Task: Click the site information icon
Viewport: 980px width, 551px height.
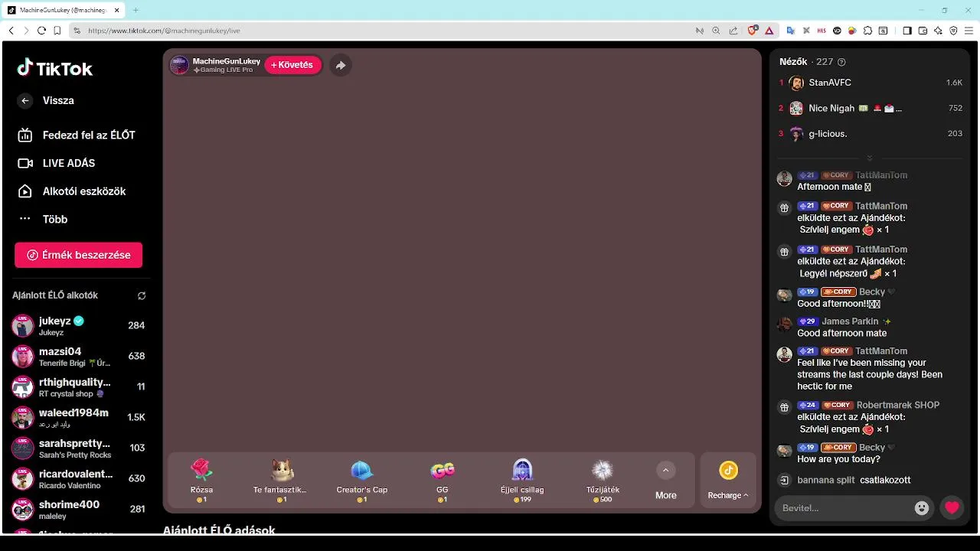Action: tap(77, 31)
